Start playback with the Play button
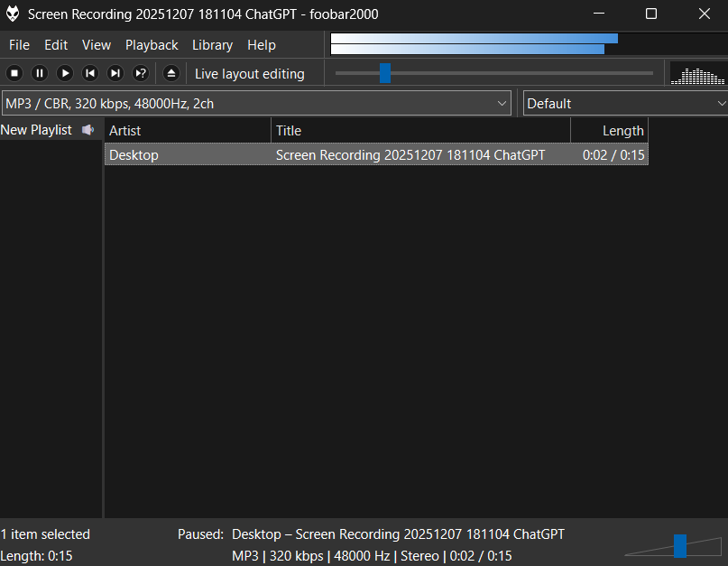This screenshot has width=728, height=566. coord(65,73)
